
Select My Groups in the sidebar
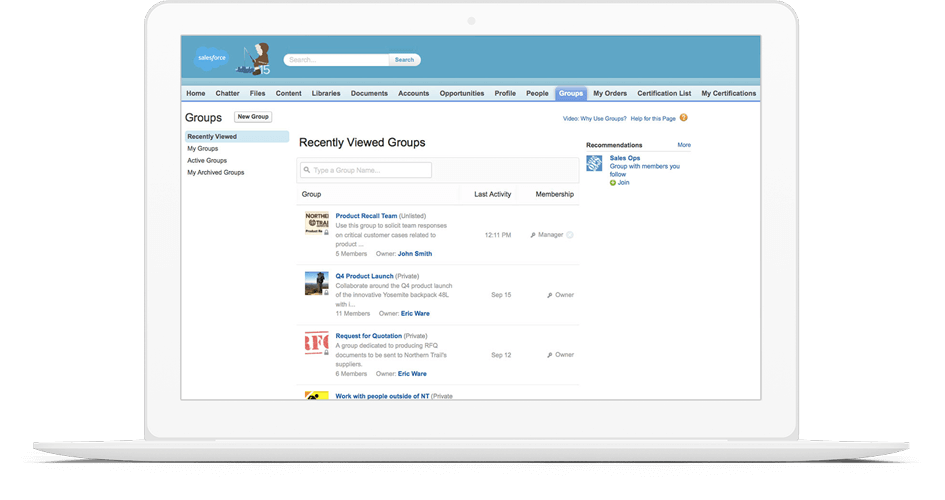(x=203, y=148)
